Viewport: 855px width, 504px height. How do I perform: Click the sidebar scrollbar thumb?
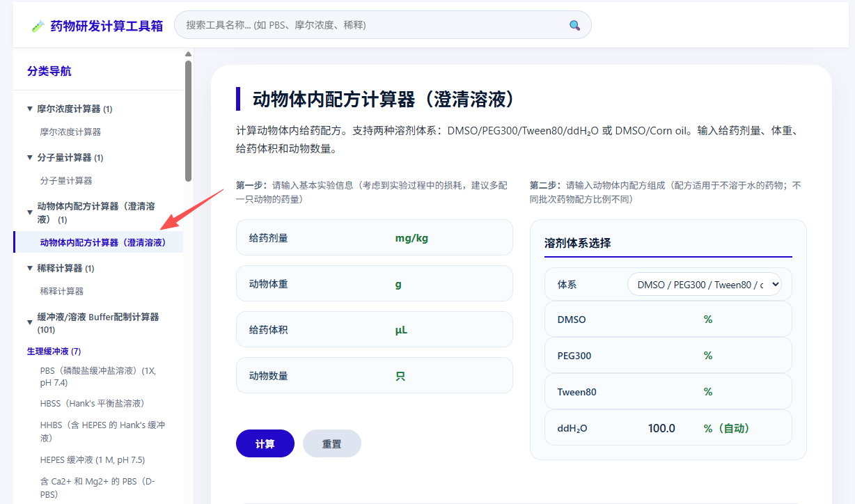188,120
